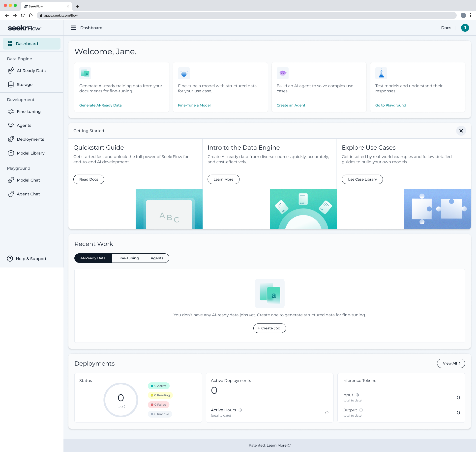The image size is (476, 452).
Task: Open the Deployments sidebar item
Action: coord(32,139)
